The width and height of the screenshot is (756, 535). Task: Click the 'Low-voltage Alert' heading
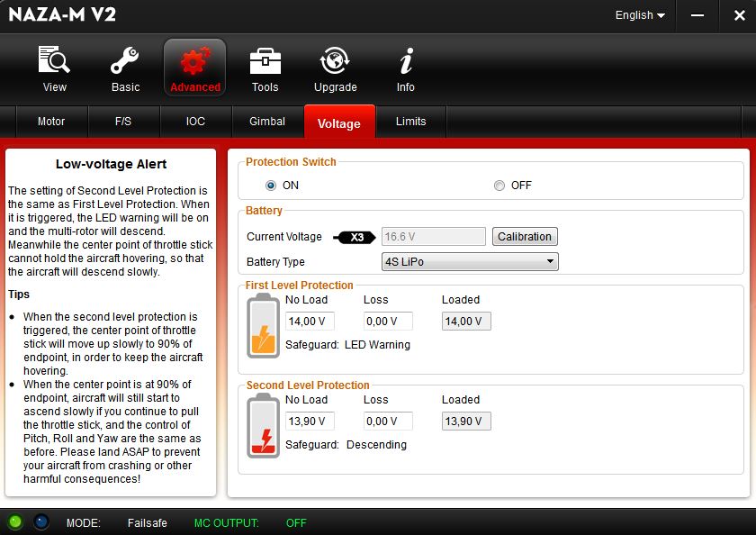[x=111, y=164]
